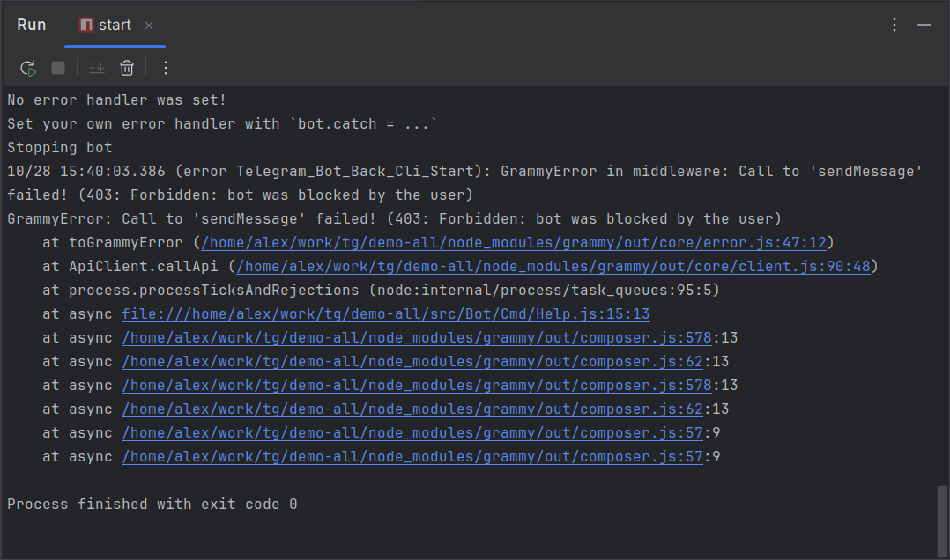
Task: Open last composer.js:57 link
Action: point(412,457)
